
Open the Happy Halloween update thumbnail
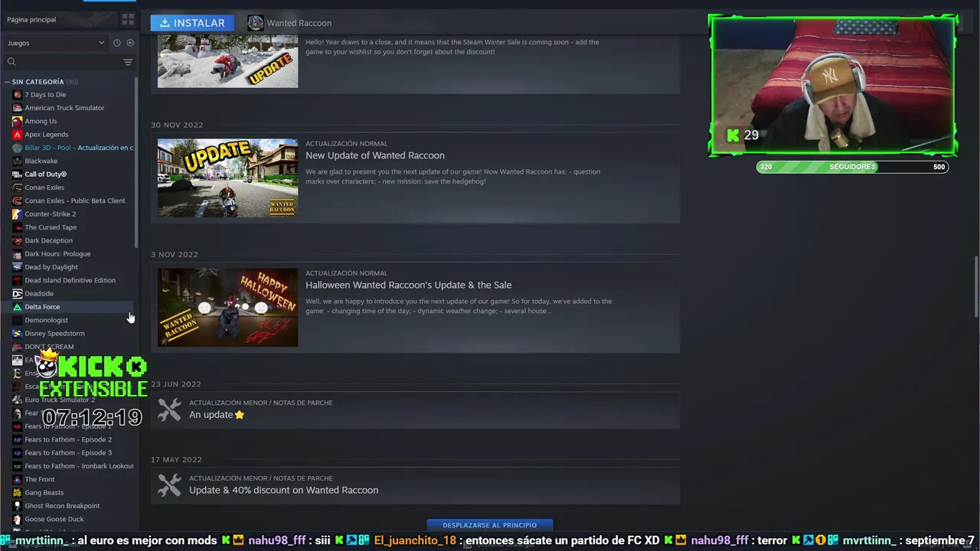(x=227, y=307)
